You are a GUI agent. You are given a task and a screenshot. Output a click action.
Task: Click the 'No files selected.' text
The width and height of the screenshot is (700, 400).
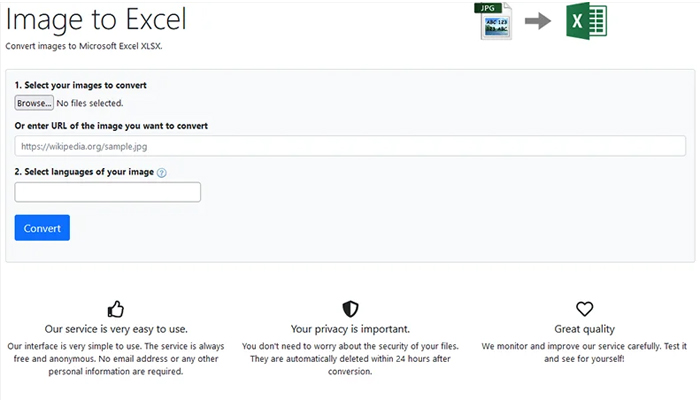(90, 103)
